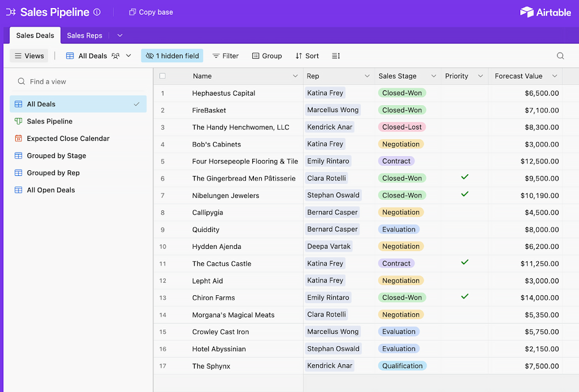Click Stephan Oswald chip for Hotel Abyssinian
This screenshot has width=579, height=392.
pyautogui.click(x=333, y=349)
